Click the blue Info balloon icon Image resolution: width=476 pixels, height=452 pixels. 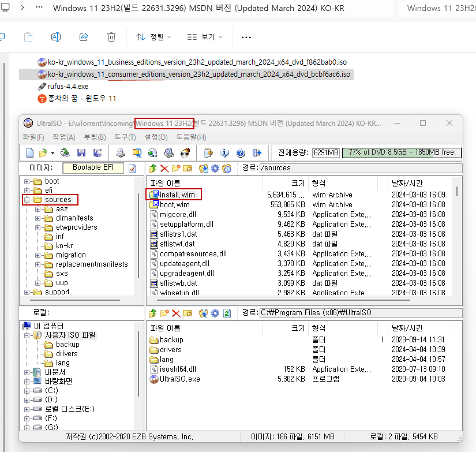point(224,153)
